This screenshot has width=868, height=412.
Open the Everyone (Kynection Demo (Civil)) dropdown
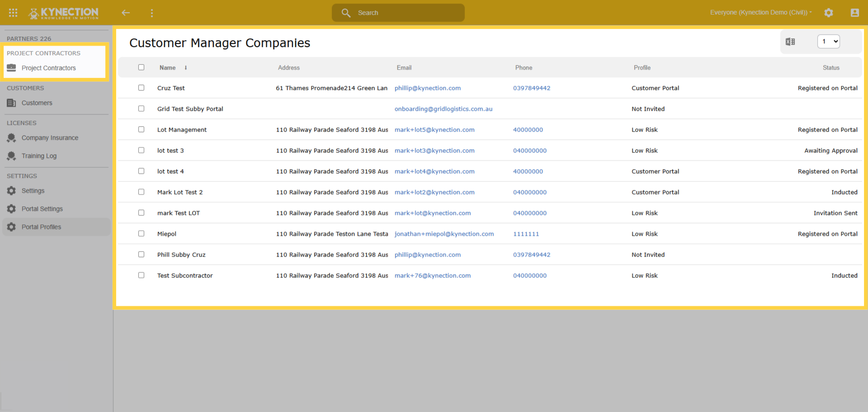point(761,12)
